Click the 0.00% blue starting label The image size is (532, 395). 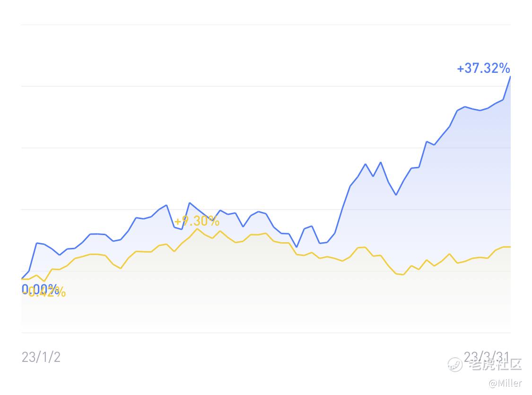pos(40,289)
